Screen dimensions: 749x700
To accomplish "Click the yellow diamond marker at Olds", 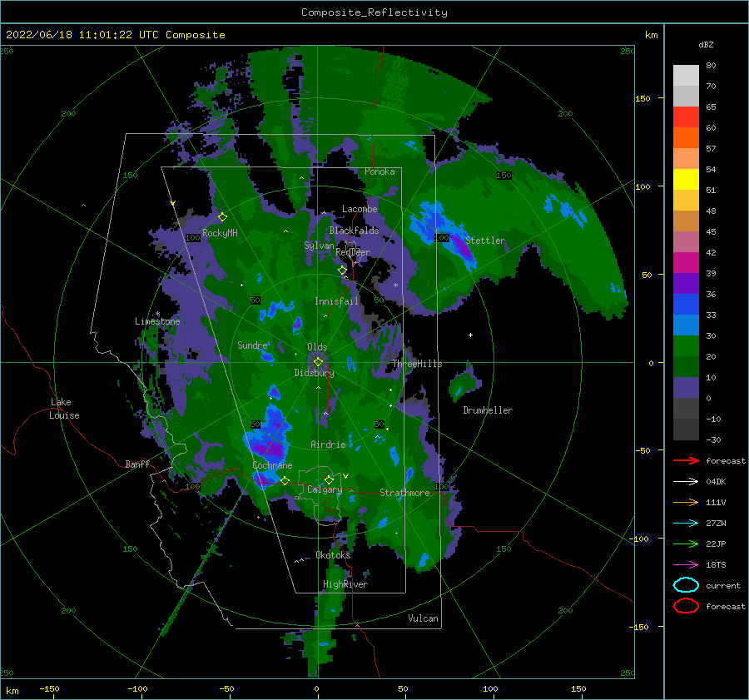I will [x=318, y=362].
